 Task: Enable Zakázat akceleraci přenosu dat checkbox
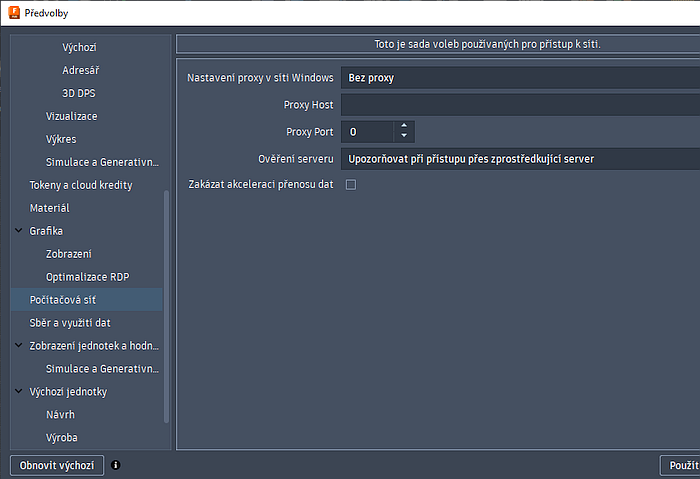point(350,185)
